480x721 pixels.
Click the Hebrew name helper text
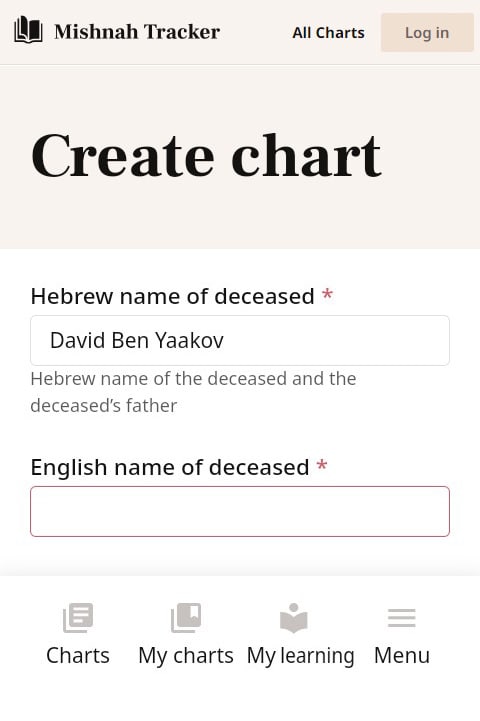(193, 392)
